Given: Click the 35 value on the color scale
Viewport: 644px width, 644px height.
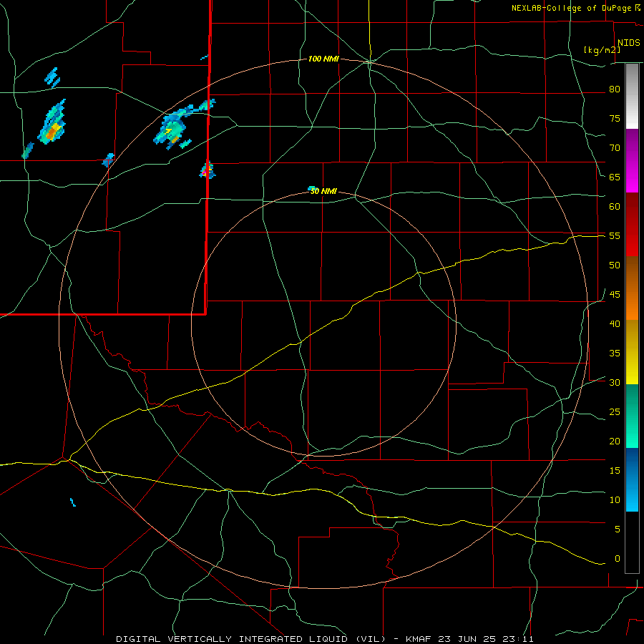Looking at the screenshot, I should (x=615, y=353).
